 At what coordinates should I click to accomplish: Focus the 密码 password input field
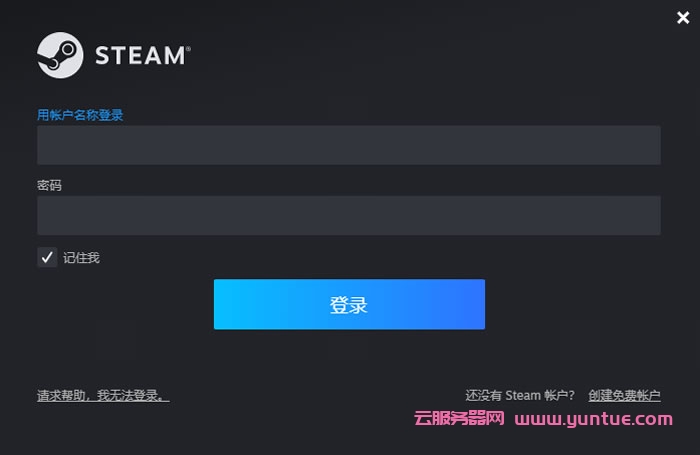point(349,215)
